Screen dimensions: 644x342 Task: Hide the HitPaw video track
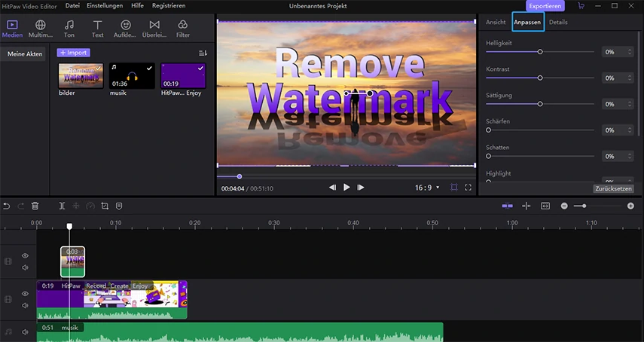[x=25, y=294]
